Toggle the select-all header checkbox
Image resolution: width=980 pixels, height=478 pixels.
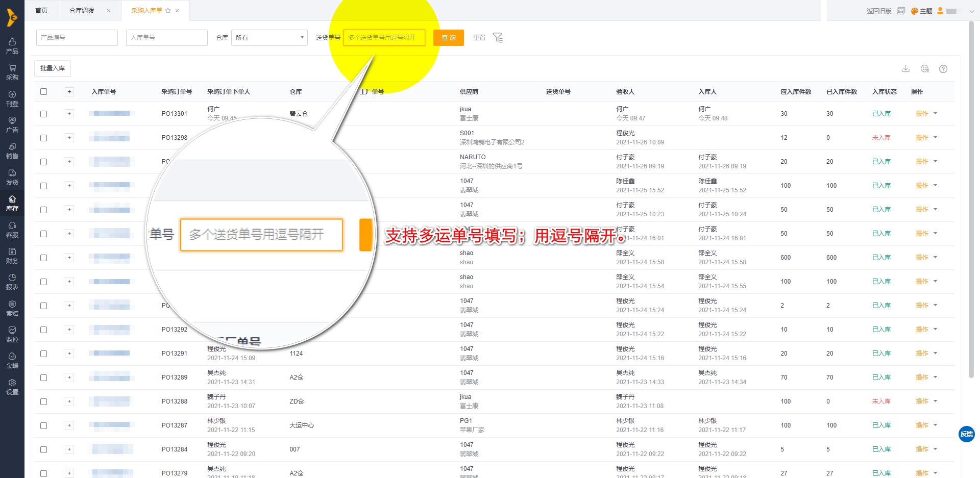(x=43, y=92)
